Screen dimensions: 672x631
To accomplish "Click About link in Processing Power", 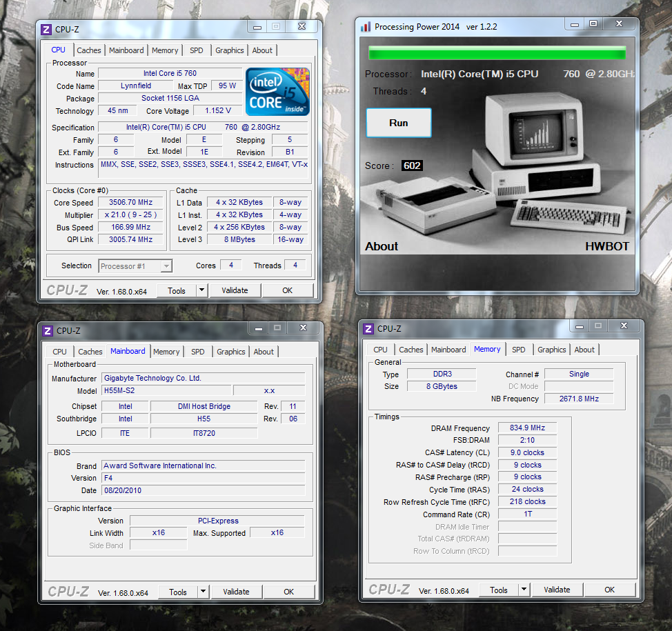I will click(x=382, y=246).
